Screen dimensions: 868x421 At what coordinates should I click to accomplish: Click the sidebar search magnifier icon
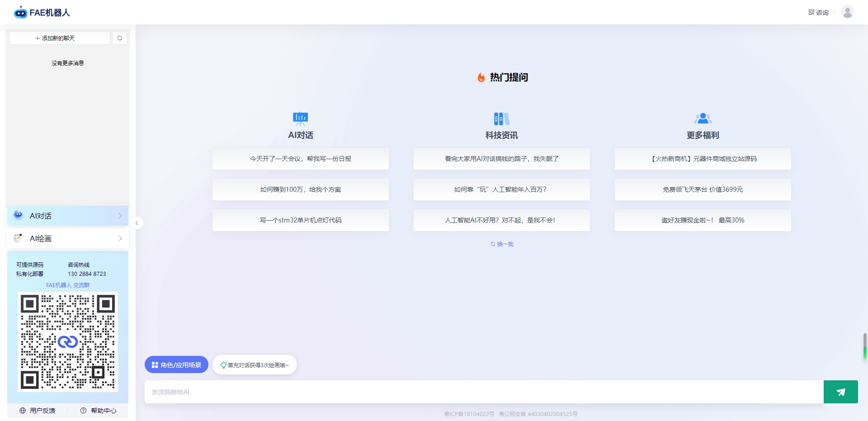[119, 38]
